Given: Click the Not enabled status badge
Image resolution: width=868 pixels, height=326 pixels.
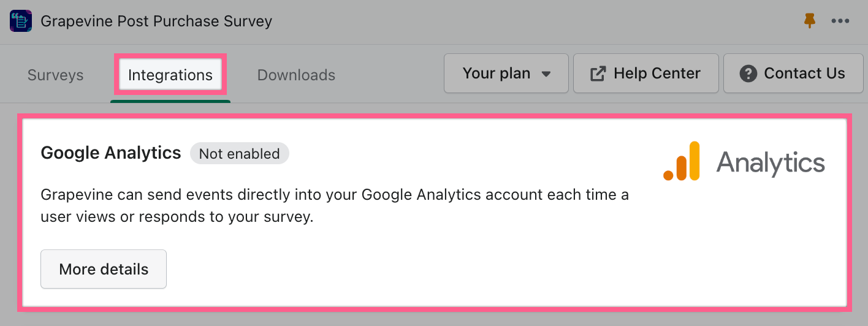Looking at the screenshot, I should 240,154.
